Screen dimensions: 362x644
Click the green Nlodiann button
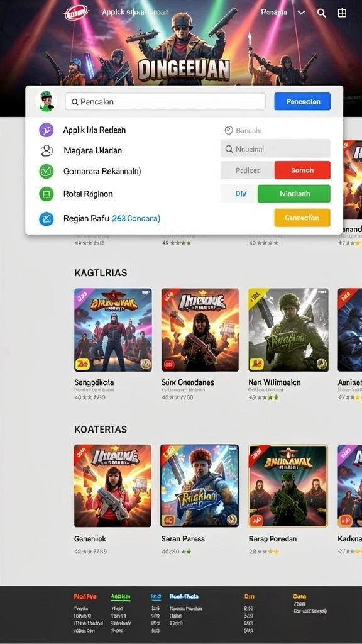point(294,194)
